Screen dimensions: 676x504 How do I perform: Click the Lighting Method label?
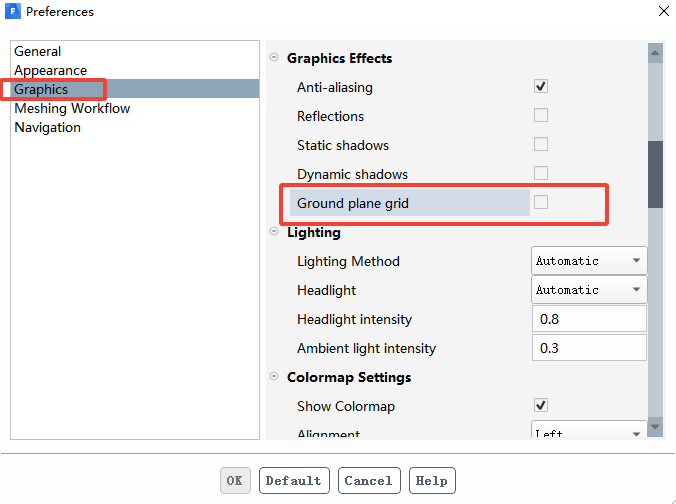pos(348,261)
